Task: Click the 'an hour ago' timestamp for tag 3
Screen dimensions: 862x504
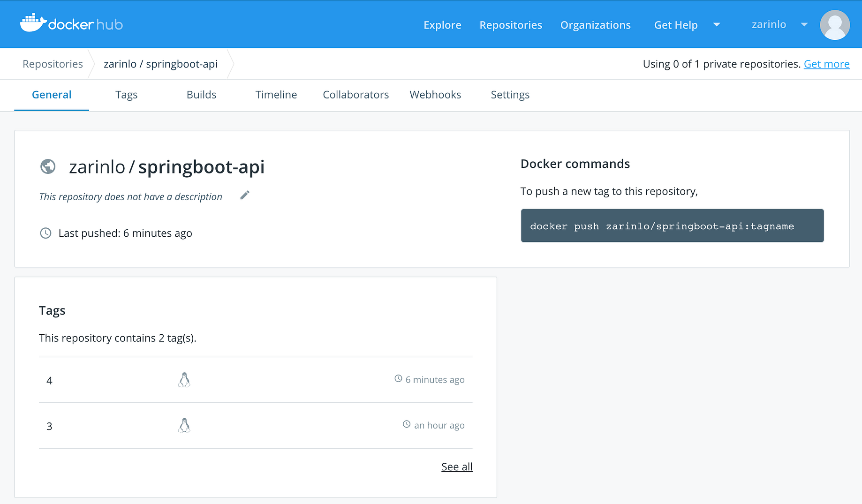Action: (x=439, y=425)
